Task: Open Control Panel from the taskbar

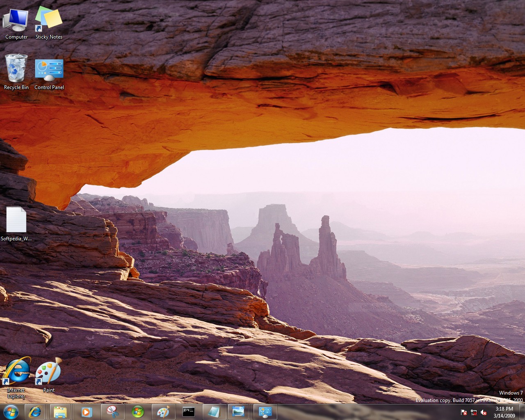Action: [265, 412]
